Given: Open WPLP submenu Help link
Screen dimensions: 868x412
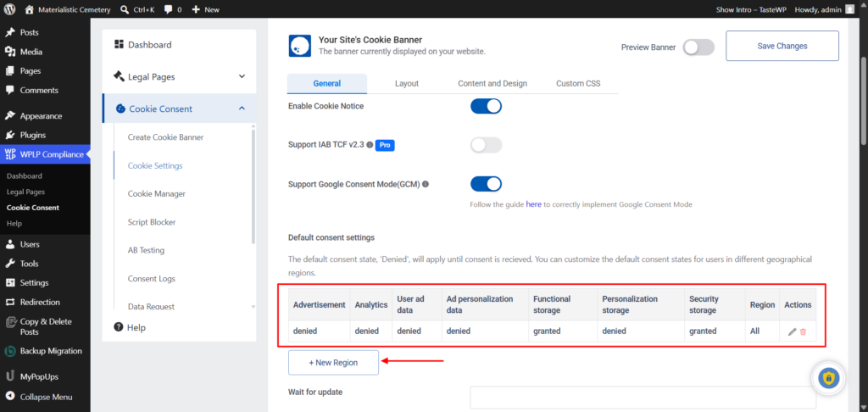Looking at the screenshot, I should [14, 224].
